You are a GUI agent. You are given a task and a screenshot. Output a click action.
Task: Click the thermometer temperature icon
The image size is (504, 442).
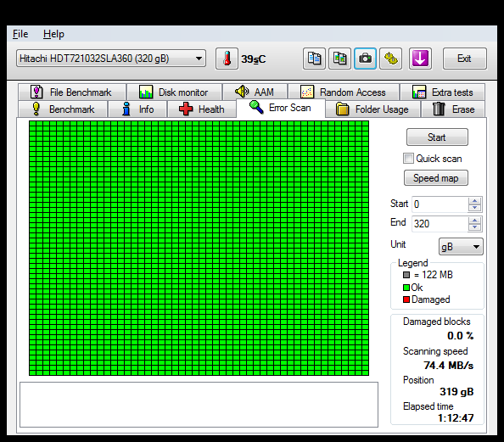227,59
